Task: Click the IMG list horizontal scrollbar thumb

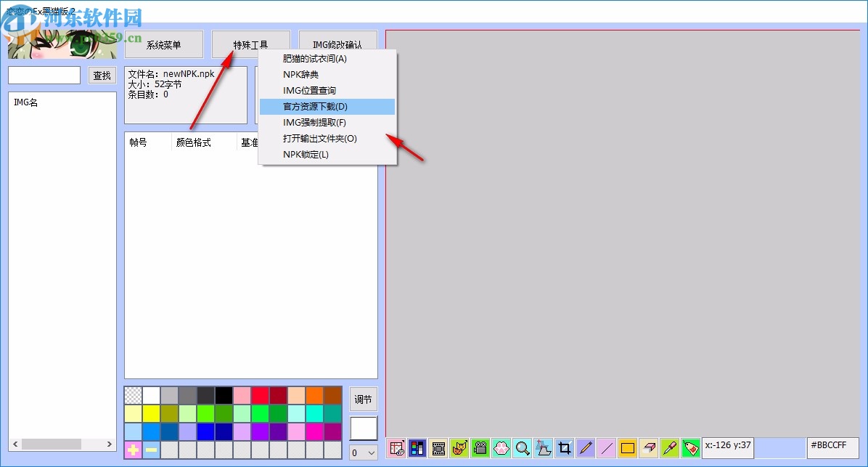Action: [x=52, y=444]
